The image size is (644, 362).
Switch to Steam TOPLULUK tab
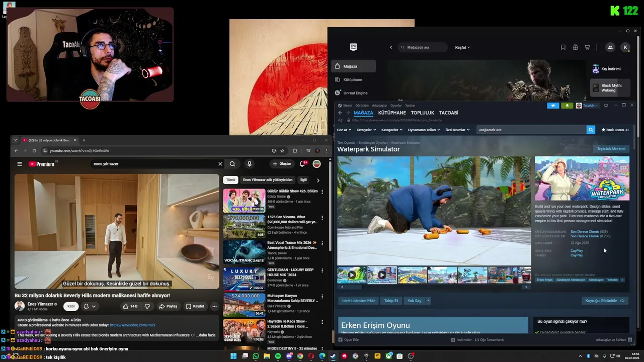click(x=423, y=113)
